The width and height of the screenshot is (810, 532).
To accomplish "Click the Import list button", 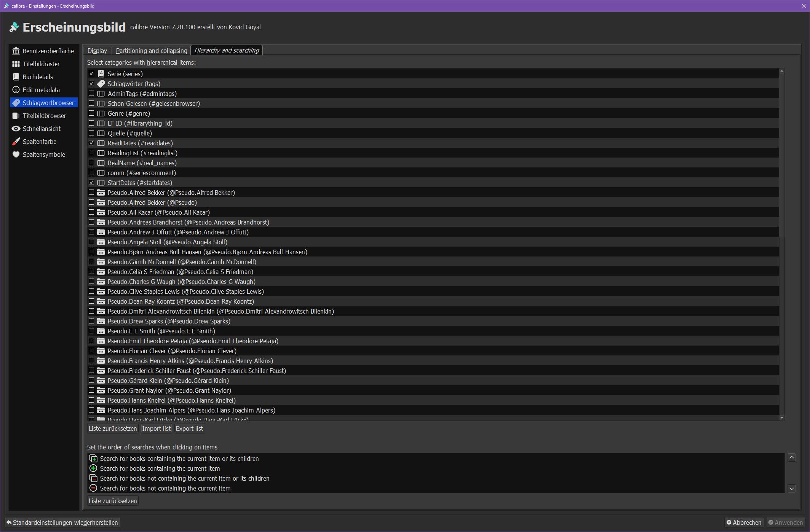I will tap(156, 428).
